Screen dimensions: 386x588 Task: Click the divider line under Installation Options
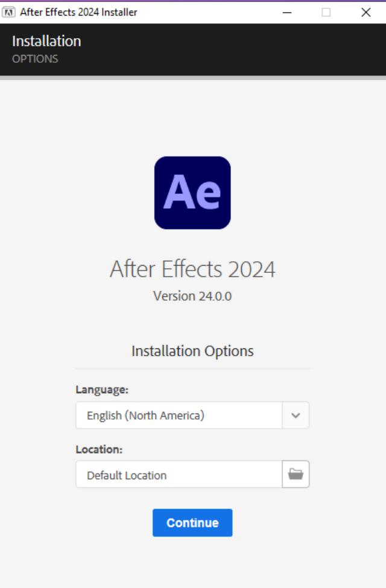pyautogui.click(x=192, y=368)
